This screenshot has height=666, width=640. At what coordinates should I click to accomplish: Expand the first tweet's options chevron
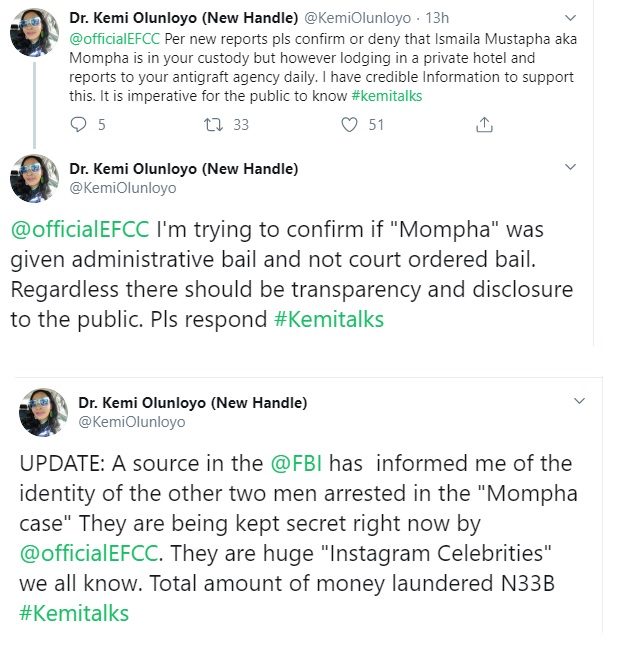click(x=571, y=18)
